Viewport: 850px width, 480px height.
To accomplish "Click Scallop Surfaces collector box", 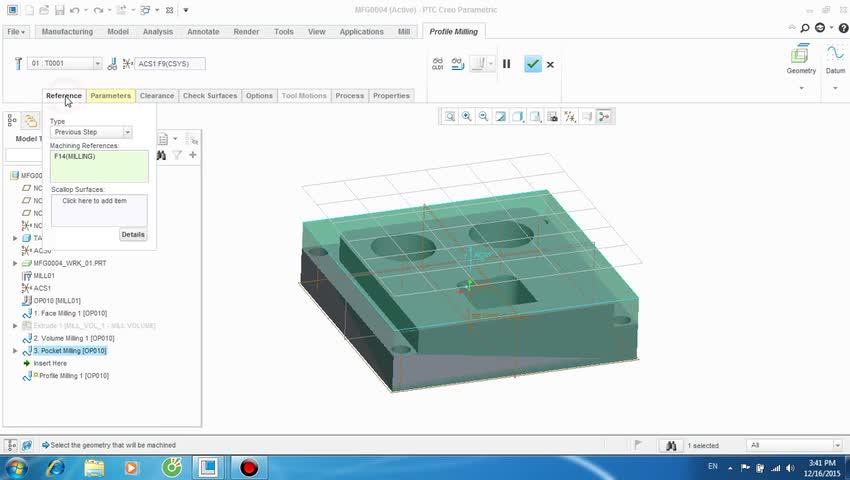I will [x=99, y=210].
